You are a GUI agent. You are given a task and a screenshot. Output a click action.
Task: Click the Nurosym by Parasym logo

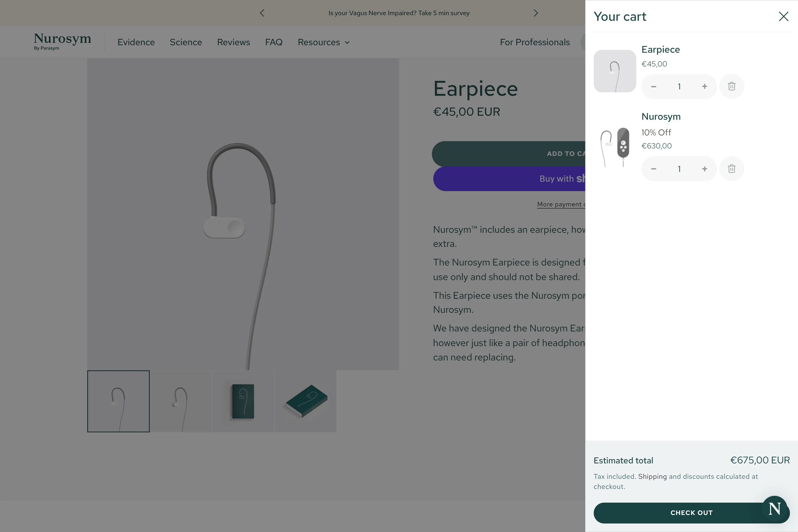(63, 41)
